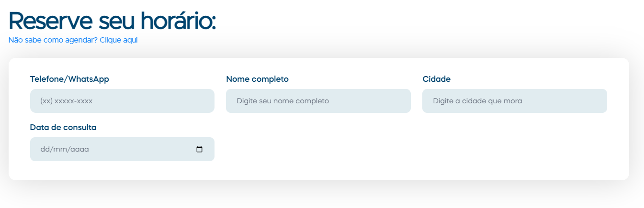644x208 pixels.
Task: Click the 'Não sabe como agendar? Clique aqui' link
Action: [x=73, y=40]
